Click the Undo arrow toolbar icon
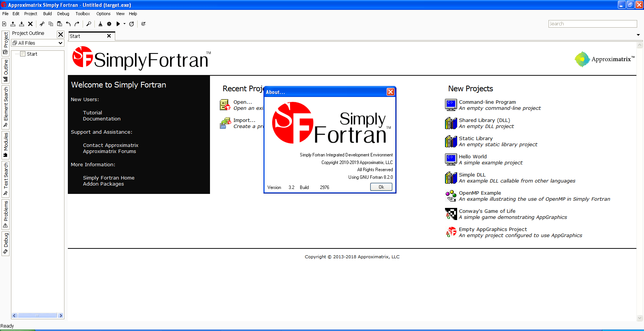 click(68, 24)
